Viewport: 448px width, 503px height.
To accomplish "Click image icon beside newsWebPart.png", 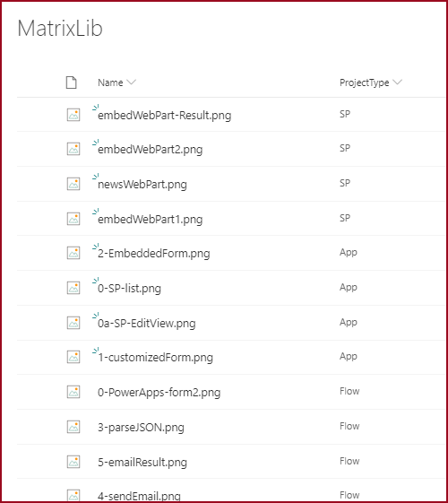I will pyautogui.click(x=73, y=184).
